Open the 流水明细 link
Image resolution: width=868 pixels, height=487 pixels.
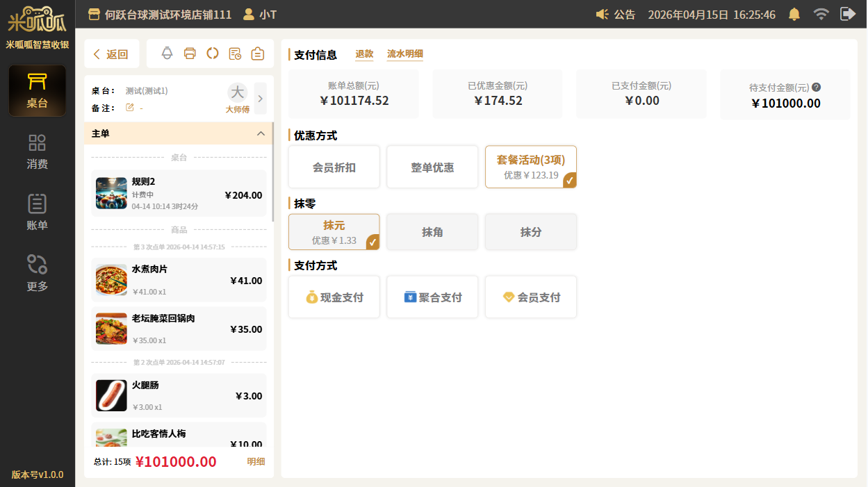click(405, 54)
